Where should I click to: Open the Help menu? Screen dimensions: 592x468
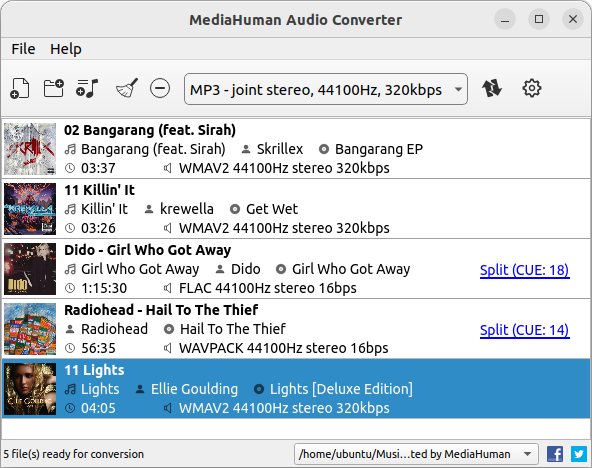click(66, 49)
